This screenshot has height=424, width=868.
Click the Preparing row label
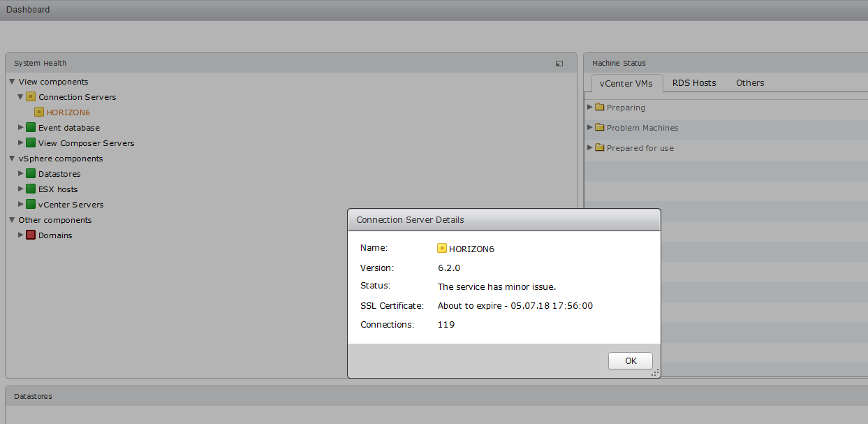click(x=626, y=108)
